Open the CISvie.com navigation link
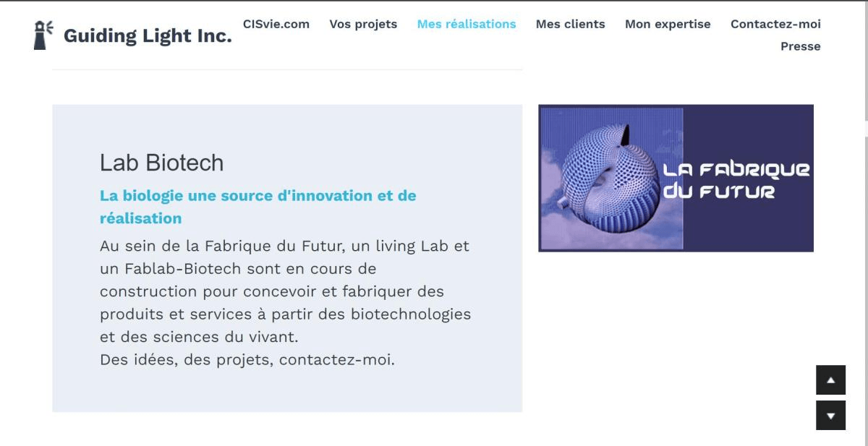This screenshot has width=868, height=446. 277,24
